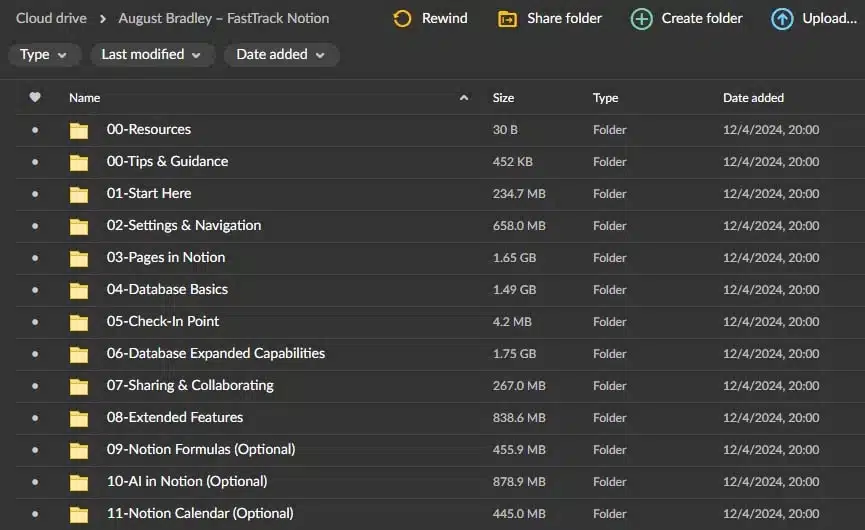Open folder 06-Database Expanded Capabilities
This screenshot has height=530, width=865.
click(x=216, y=353)
